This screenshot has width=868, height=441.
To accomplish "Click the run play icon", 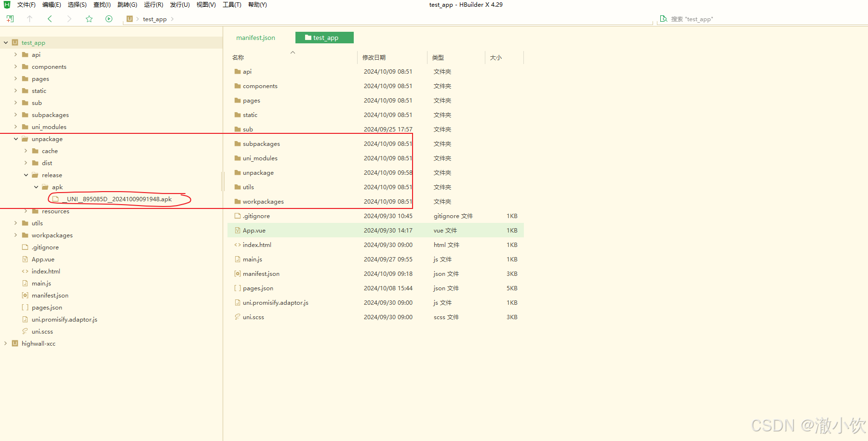I will [109, 19].
